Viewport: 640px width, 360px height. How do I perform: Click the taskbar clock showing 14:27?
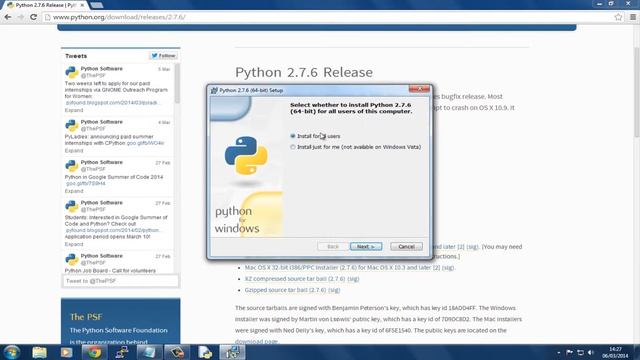[615, 352]
